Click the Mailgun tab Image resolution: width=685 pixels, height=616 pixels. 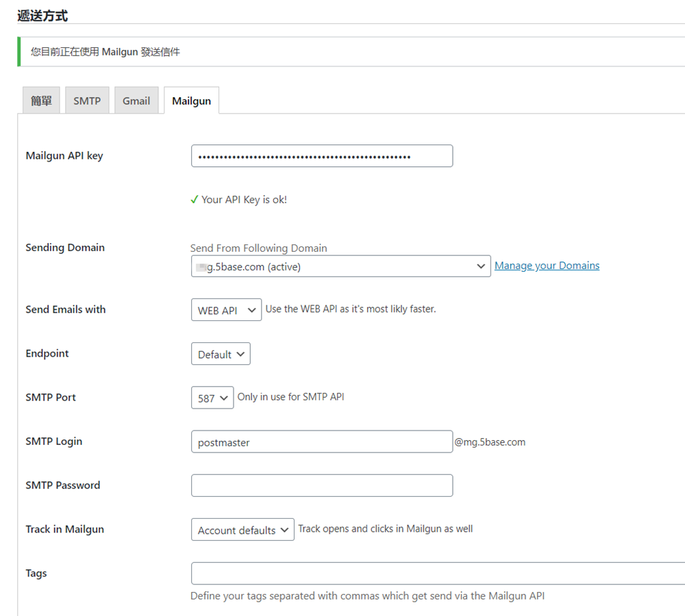(x=191, y=101)
